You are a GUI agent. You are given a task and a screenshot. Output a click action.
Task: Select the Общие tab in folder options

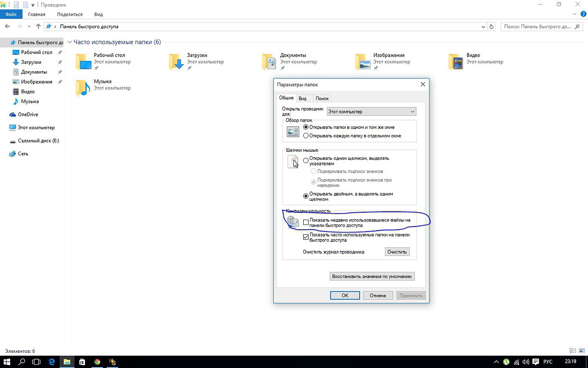286,98
